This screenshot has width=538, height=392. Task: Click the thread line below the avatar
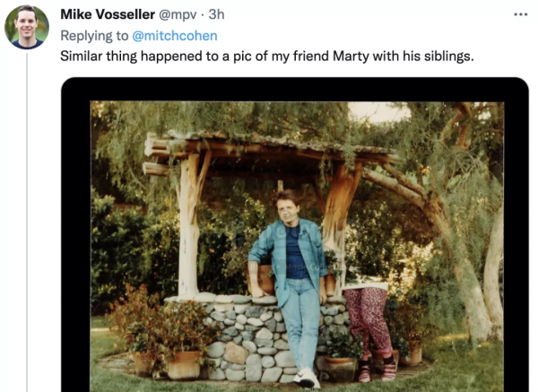coord(27,224)
